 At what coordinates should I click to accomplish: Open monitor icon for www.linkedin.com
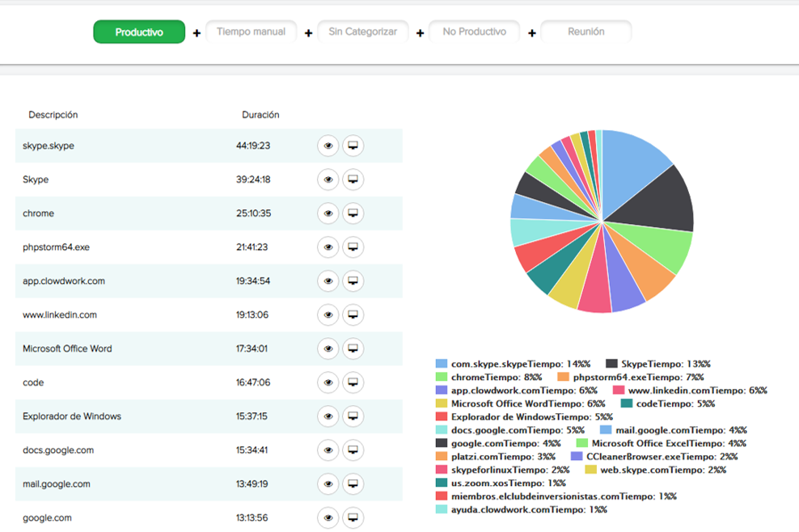coord(353,315)
